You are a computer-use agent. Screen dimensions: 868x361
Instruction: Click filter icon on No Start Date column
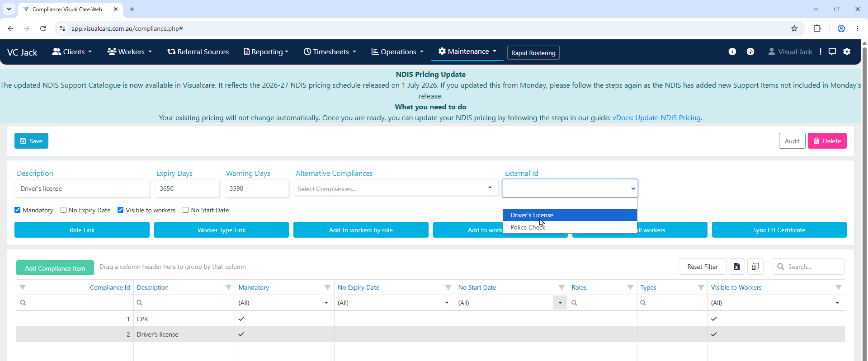tap(561, 287)
